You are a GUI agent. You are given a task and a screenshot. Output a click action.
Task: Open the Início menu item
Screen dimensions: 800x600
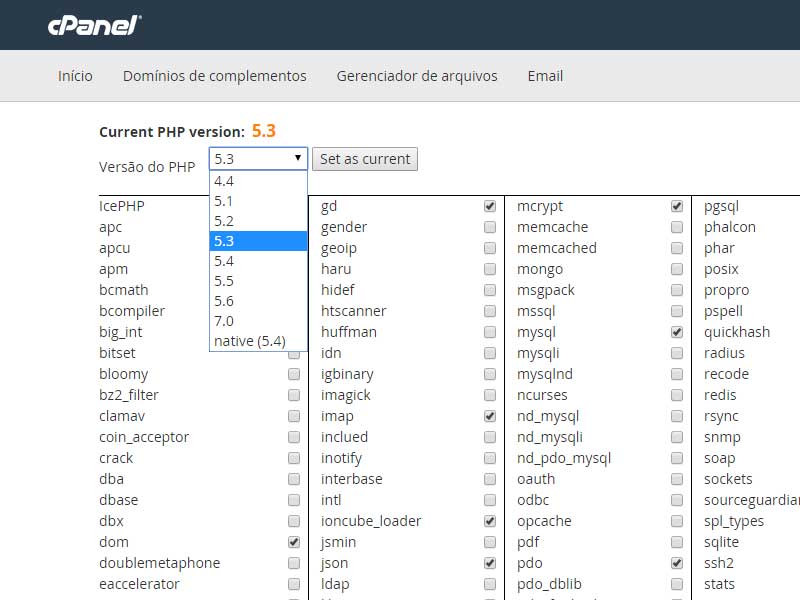pos(75,76)
